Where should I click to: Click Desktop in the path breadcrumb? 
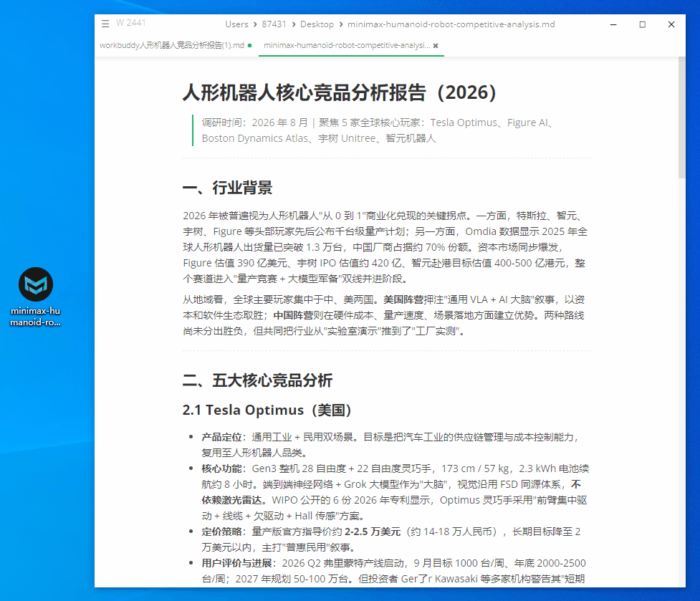317,24
